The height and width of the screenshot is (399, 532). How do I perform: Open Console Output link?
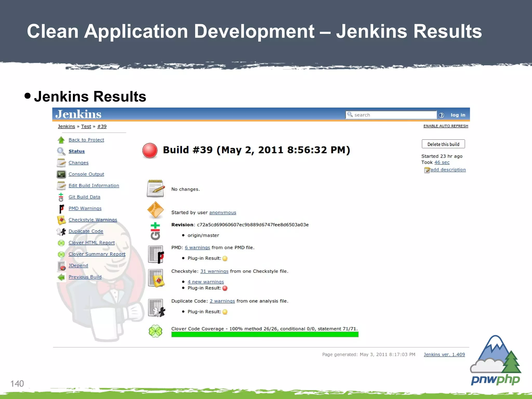[86, 174]
